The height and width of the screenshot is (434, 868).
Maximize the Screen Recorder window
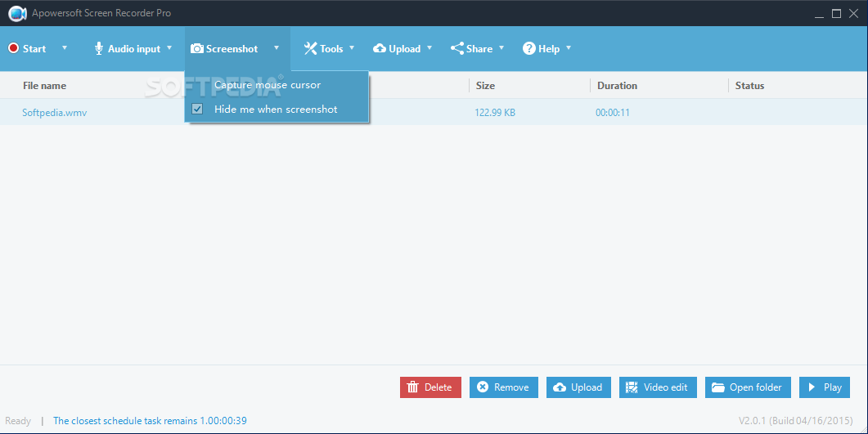coord(836,13)
